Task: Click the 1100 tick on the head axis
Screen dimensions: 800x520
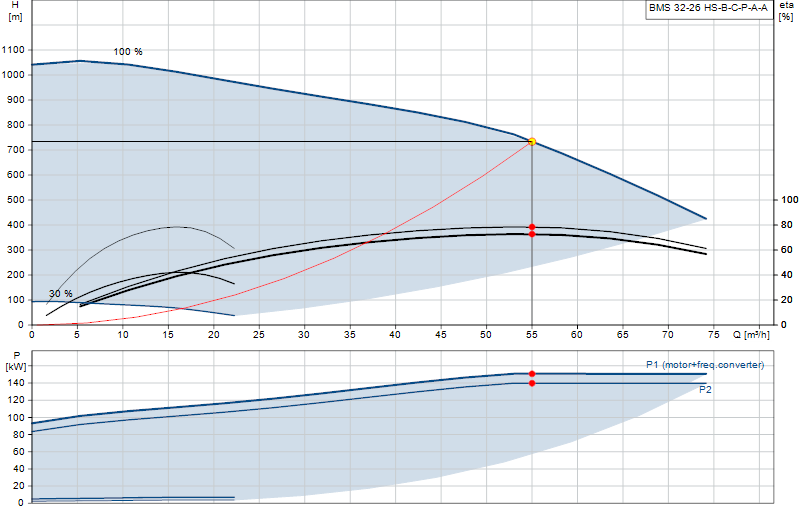Action: point(13,49)
